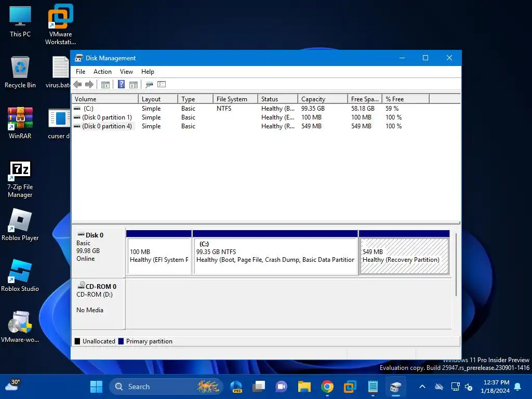Select the (C:) volume row
This screenshot has width=532, height=399.
[265, 109]
